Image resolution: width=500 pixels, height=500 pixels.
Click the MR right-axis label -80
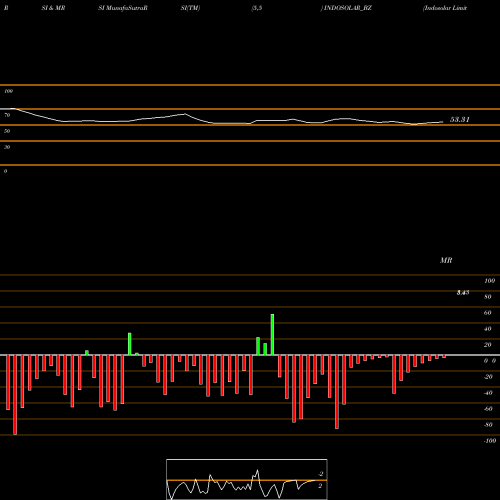click(x=488, y=425)
